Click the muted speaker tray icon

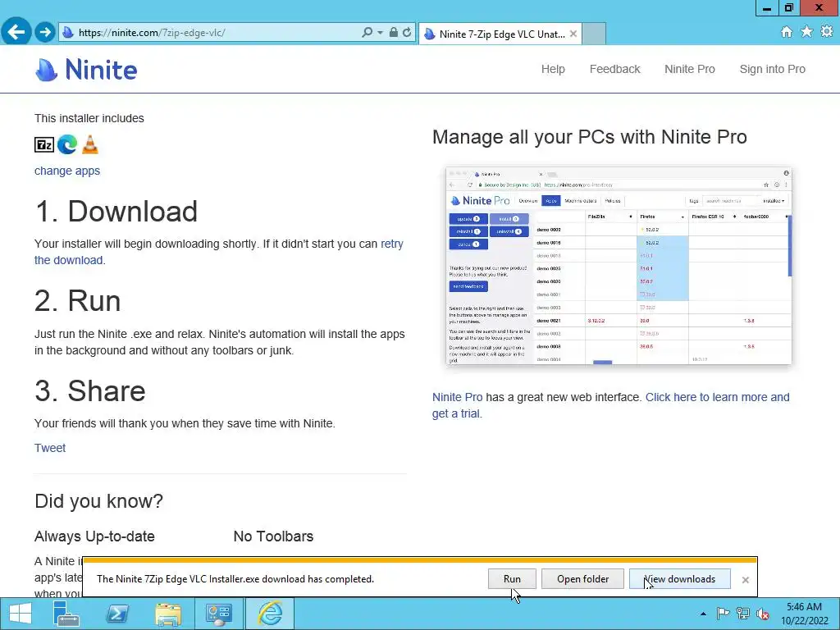pyautogui.click(x=763, y=614)
